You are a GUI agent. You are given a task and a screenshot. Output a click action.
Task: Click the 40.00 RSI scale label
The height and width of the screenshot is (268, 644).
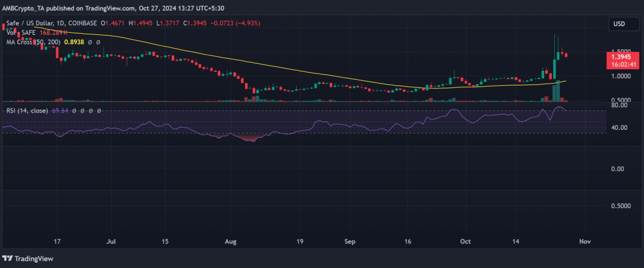[x=618, y=128]
